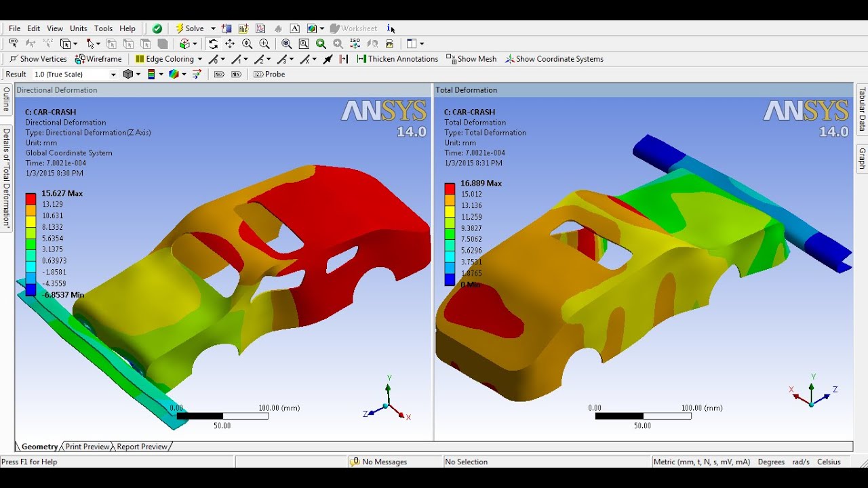
Task: Open the Tools menu
Action: 103,28
